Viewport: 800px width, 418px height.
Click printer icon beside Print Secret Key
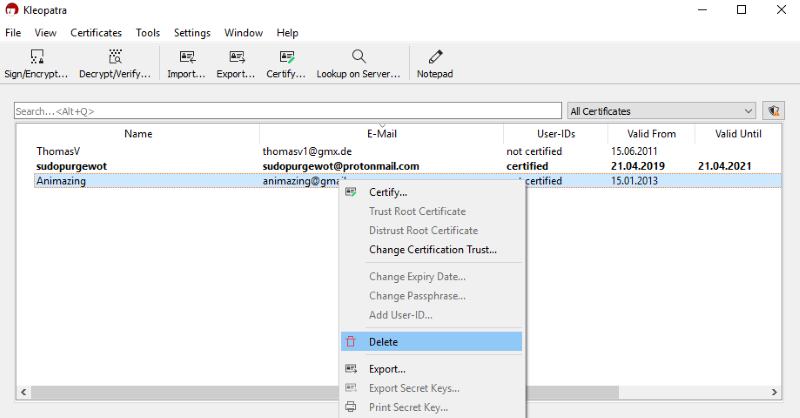(351, 407)
